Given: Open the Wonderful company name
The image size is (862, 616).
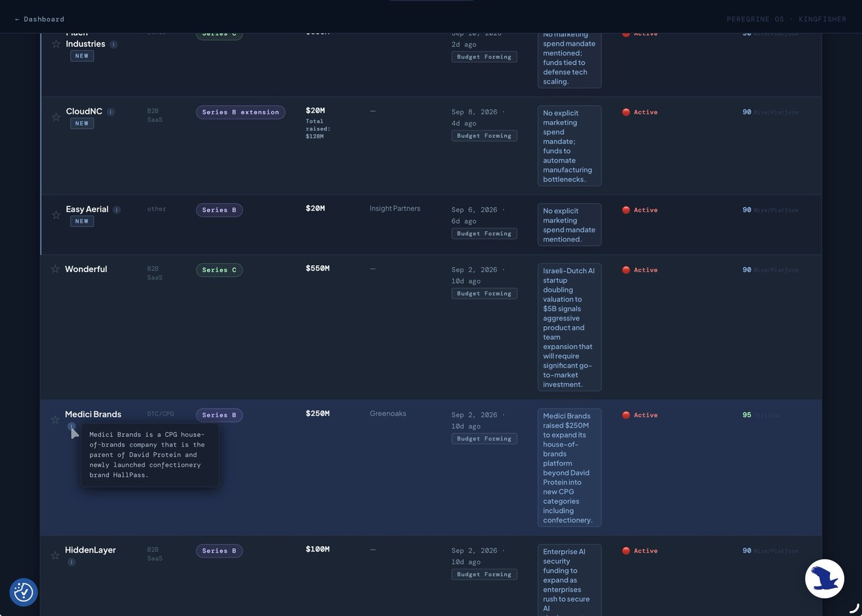Looking at the screenshot, I should click(86, 269).
